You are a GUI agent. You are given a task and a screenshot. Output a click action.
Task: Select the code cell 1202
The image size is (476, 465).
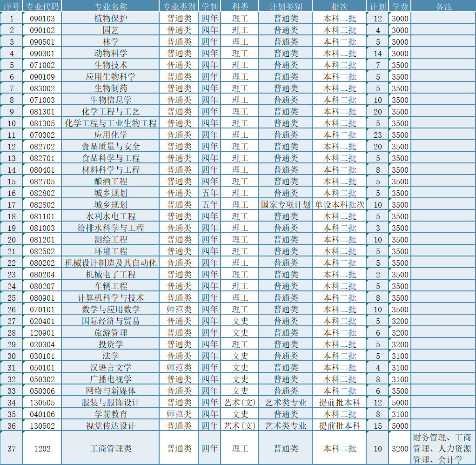[x=42, y=449]
